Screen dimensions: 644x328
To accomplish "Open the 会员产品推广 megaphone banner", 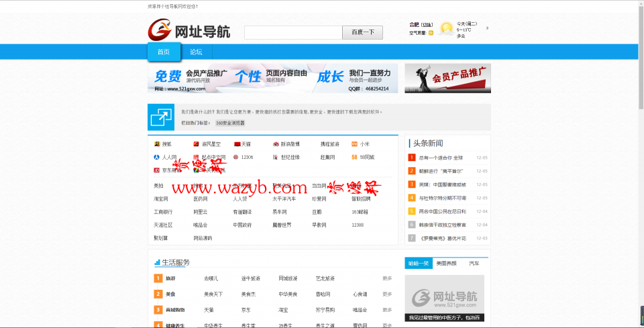I will [x=447, y=78].
